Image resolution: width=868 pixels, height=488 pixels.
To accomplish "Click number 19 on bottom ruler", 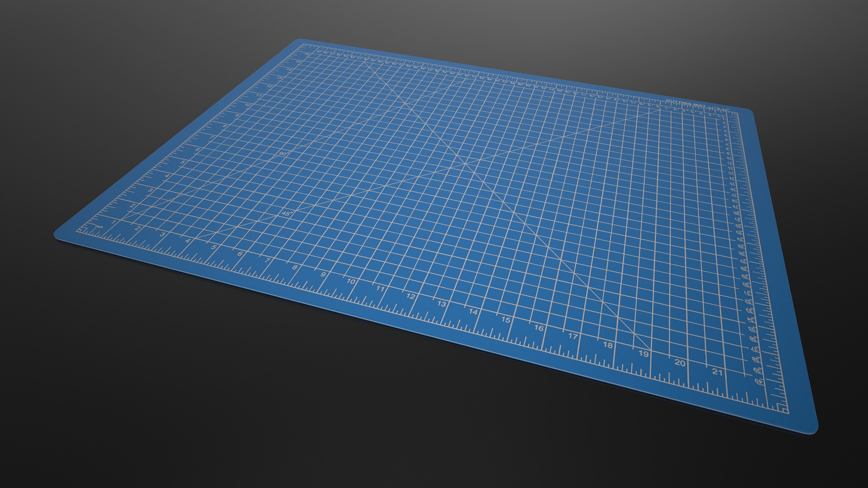I will (644, 354).
